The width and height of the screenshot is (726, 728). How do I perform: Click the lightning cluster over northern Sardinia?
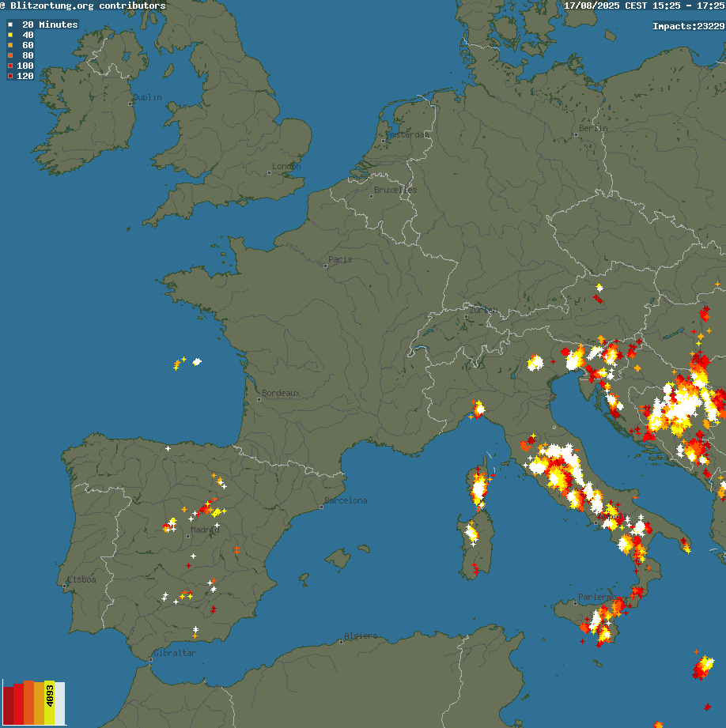pos(472,533)
